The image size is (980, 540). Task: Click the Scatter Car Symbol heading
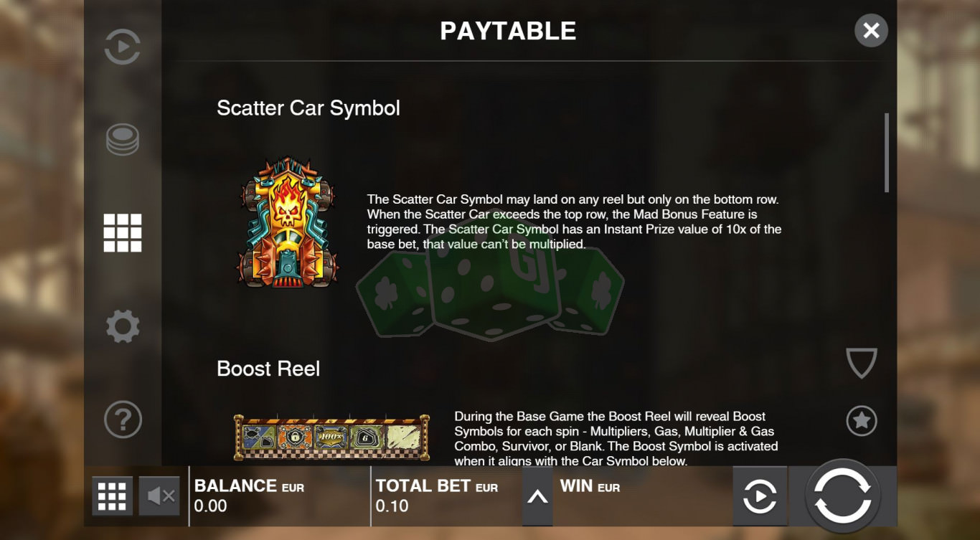click(x=308, y=108)
